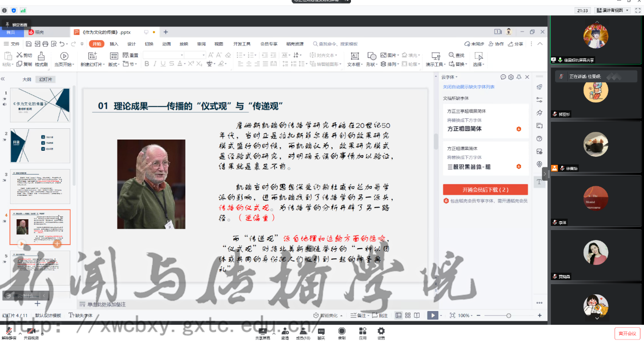
Task: Click the Leave Meeting (离开会议) button
Action: pos(627,333)
